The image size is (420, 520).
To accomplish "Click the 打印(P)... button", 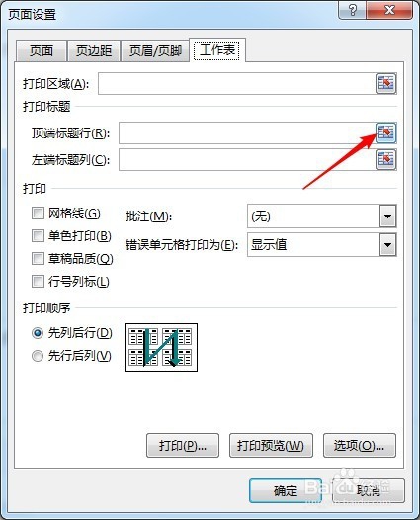I will (x=183, y=446).
